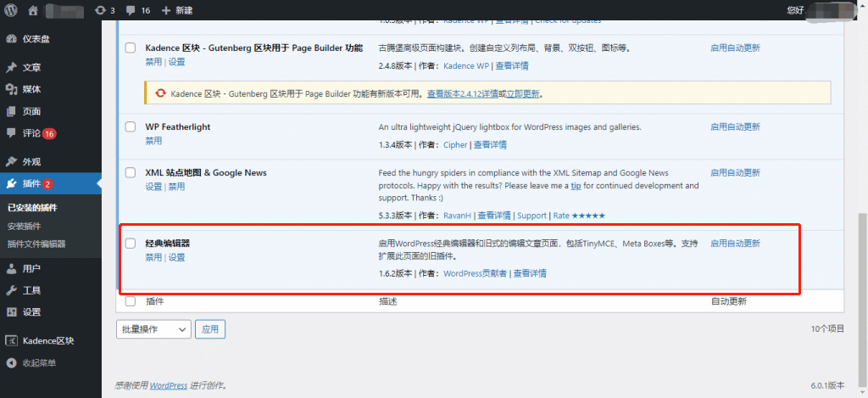The image size is (868, 398).
Task: Open updates indicator showing 3
Action: (x=104, y=10)
